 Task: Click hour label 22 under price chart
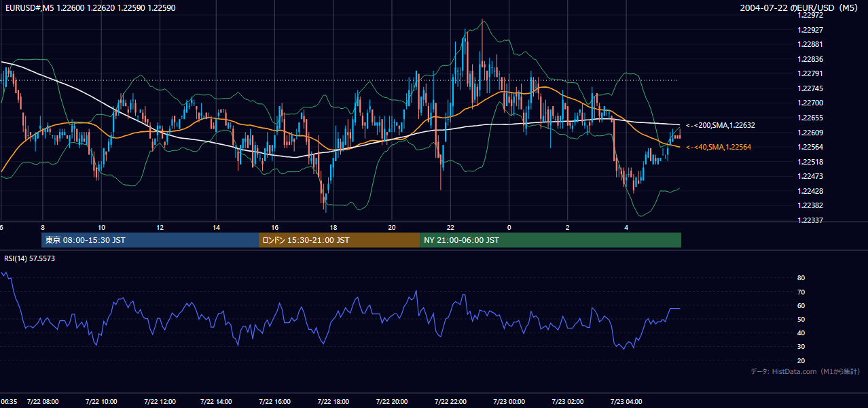click(450, 227)
